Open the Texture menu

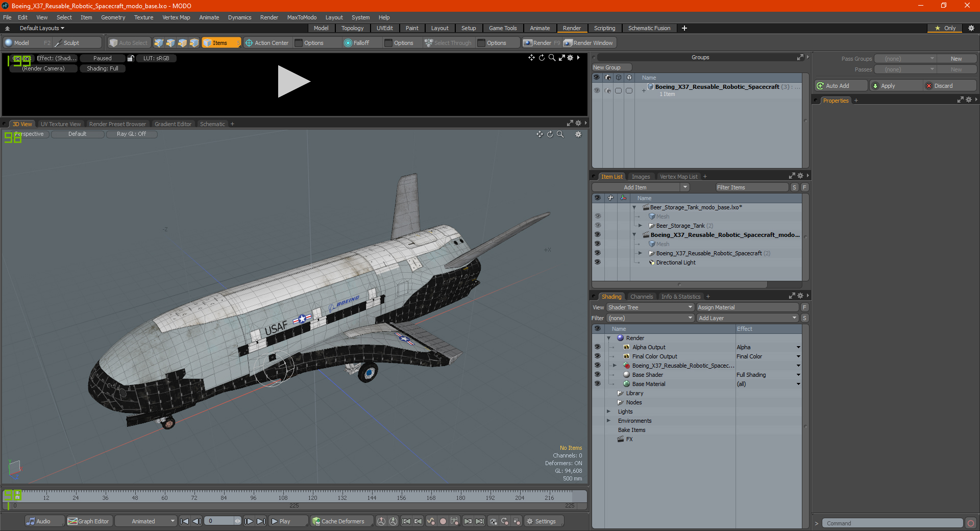[143, 17]
